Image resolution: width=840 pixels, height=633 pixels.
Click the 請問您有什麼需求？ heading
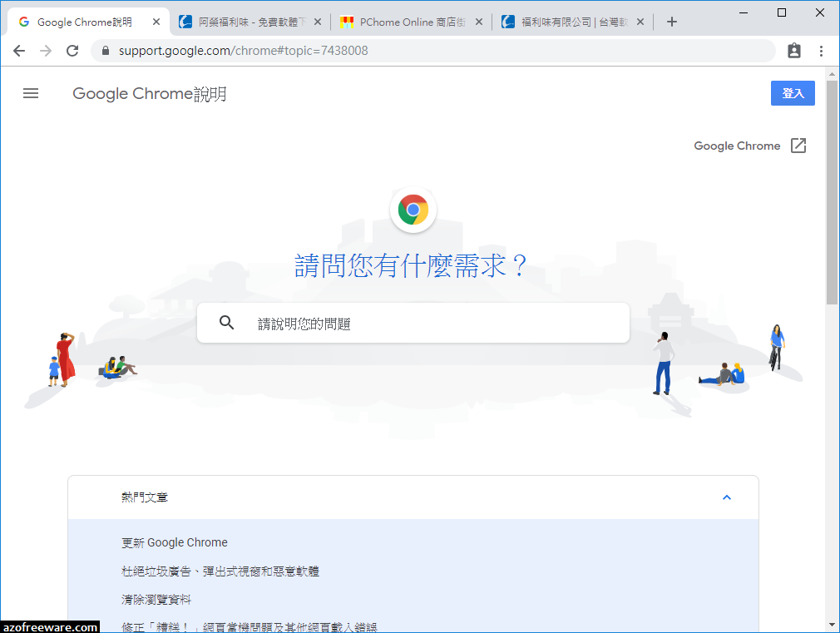(411, 266)
